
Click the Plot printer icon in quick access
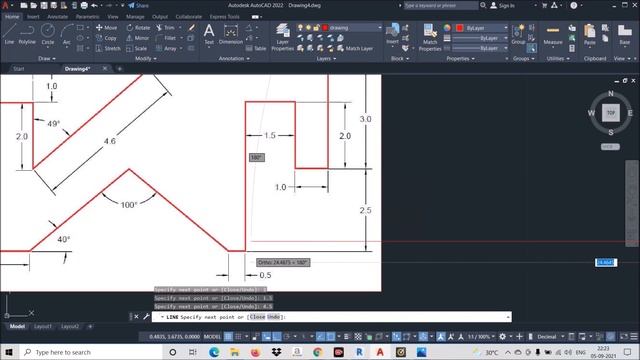(84, 5)
